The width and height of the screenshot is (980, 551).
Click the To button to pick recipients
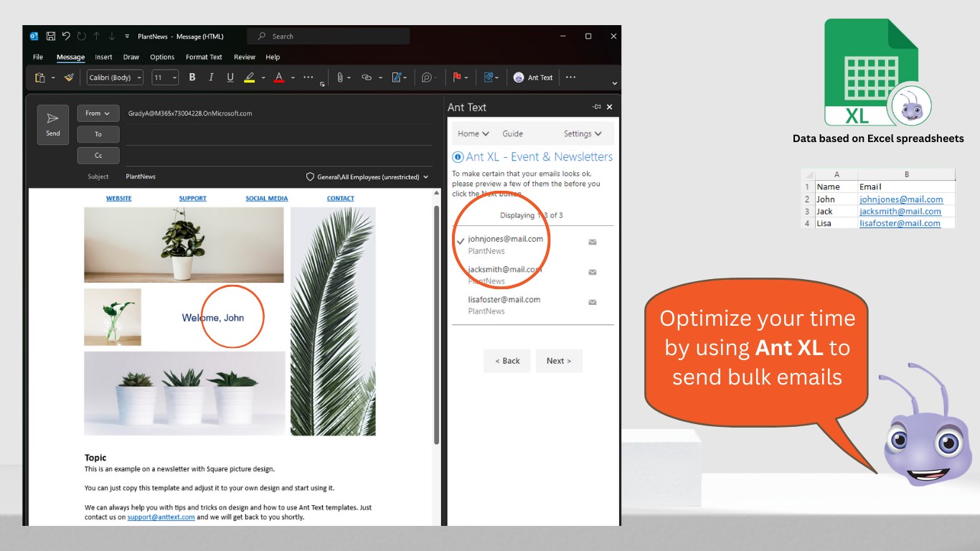coord(98,134)
